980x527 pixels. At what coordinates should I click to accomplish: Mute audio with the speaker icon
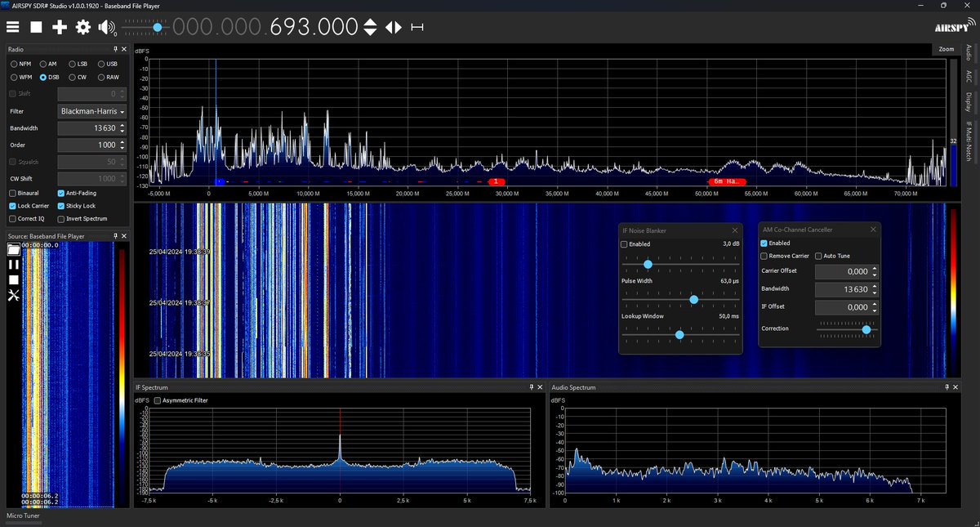(107, 27)
